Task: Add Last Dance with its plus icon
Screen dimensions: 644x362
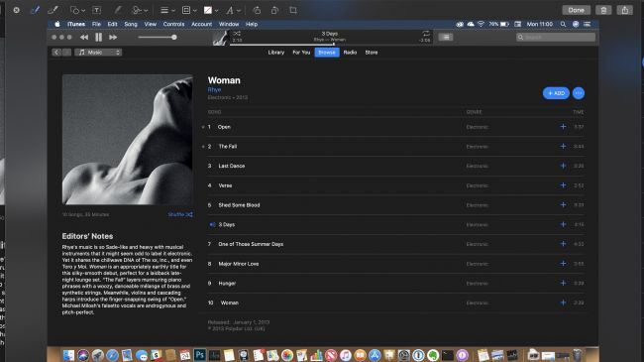Action: [563, 166]
